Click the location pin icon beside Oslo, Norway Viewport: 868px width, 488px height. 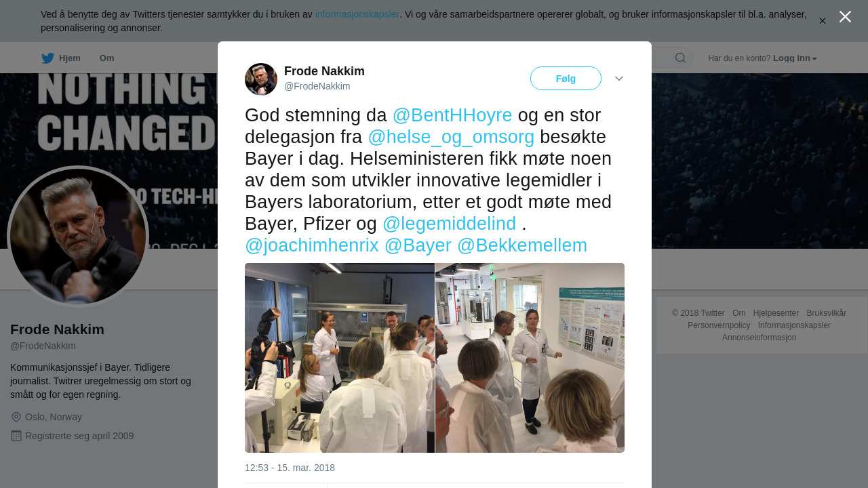[16, 417]
